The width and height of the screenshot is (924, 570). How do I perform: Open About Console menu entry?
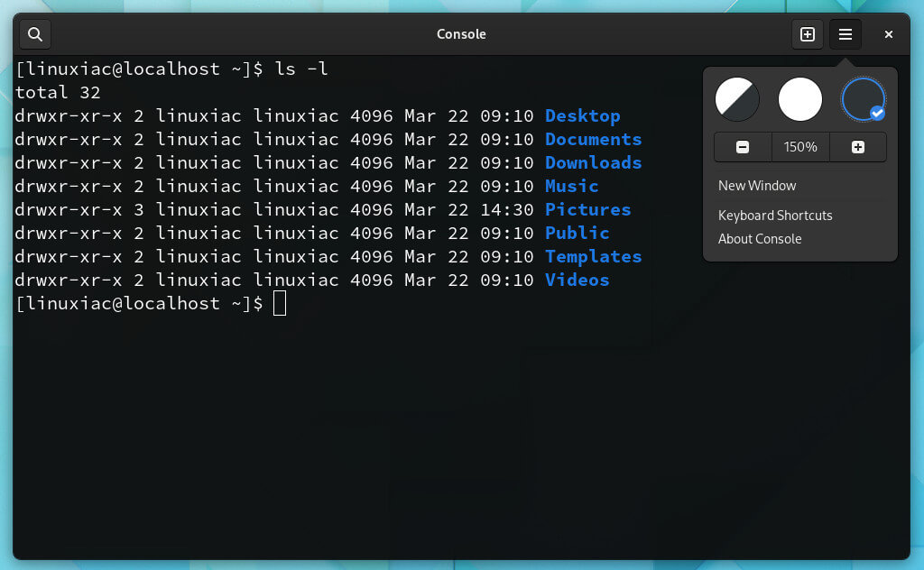pyautogui.click(x=760, y=239)
